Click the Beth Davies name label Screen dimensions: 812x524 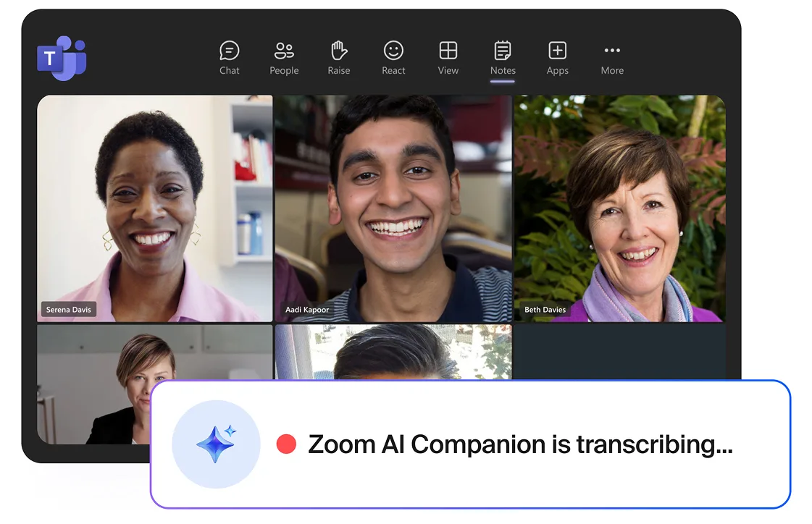pos(545,310)
